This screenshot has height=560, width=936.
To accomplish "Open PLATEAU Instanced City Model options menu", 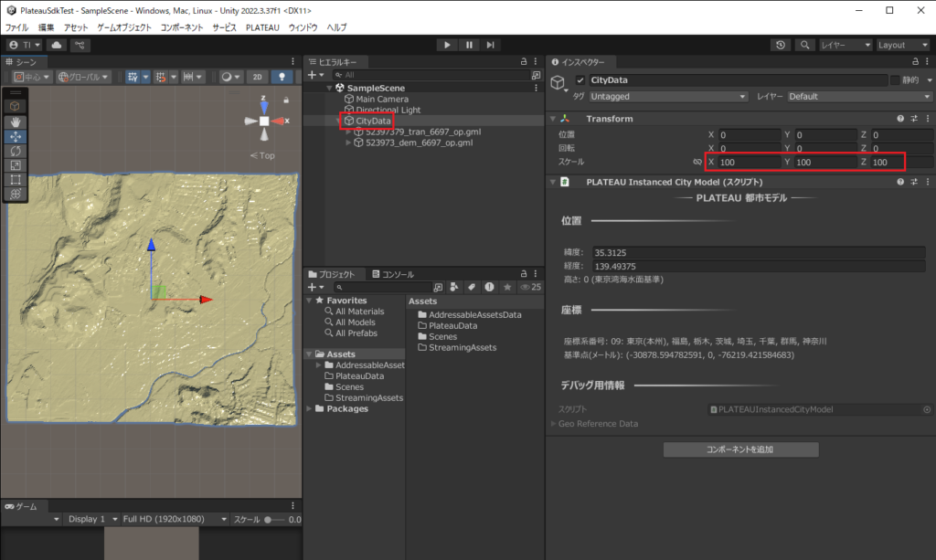I will 928,182.
